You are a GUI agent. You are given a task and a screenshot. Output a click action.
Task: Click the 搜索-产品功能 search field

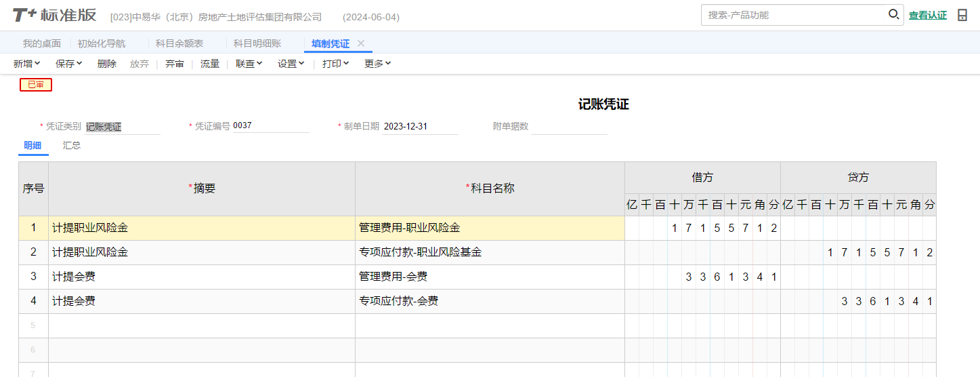[x=792, y=15]
